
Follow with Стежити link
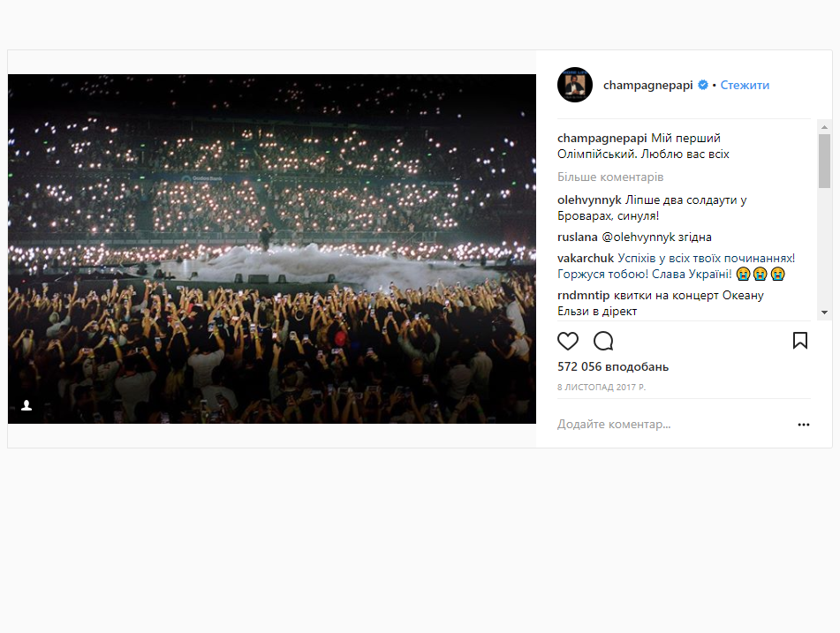(745, 85)
